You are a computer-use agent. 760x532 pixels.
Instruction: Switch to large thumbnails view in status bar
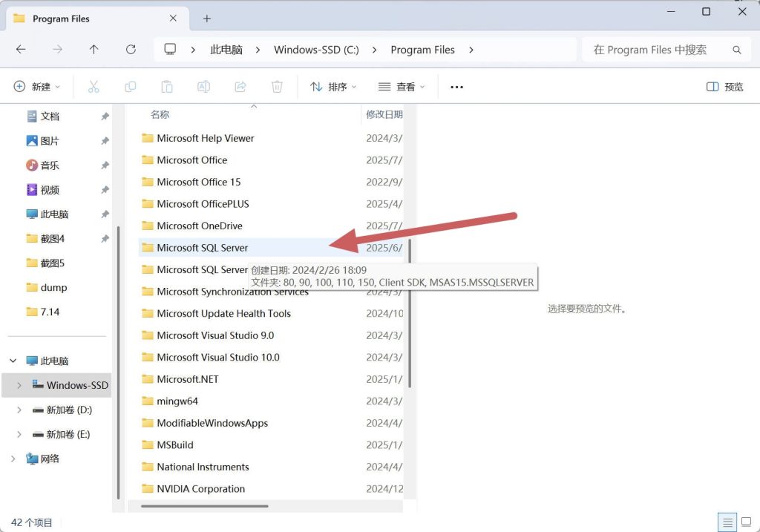(744, 522)
